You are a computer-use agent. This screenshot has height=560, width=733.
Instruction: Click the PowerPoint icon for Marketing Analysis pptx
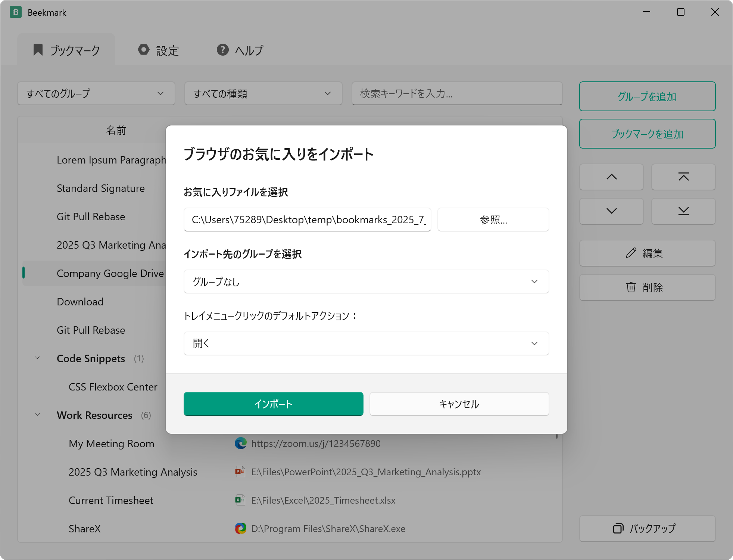coord(240,472)
